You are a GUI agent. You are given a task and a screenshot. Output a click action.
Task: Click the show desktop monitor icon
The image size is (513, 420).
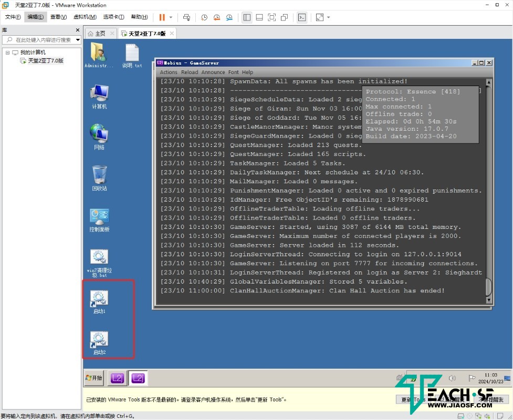click(x=507, y=379)
